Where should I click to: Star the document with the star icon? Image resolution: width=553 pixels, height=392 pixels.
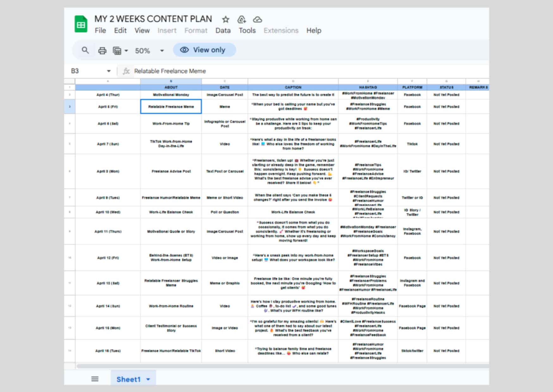pos(226,20)
